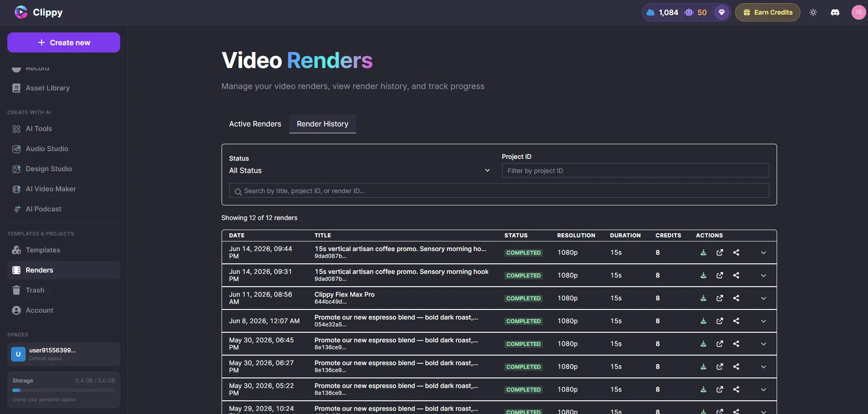Click the Earn Credits button
This screenshot has height=414, width=868.
tap(767, 12)
